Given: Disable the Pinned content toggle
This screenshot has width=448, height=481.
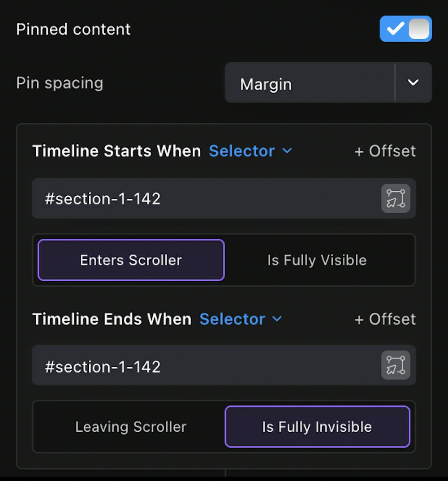Looking at the screenshot, I should (405, 29).
